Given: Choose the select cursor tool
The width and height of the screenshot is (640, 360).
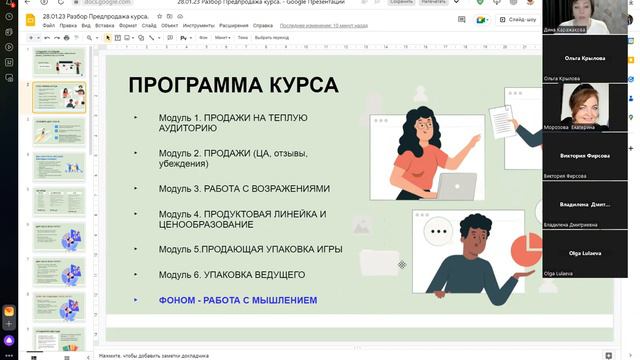Looking at the screenshot, I should click(x=108, y=38).
